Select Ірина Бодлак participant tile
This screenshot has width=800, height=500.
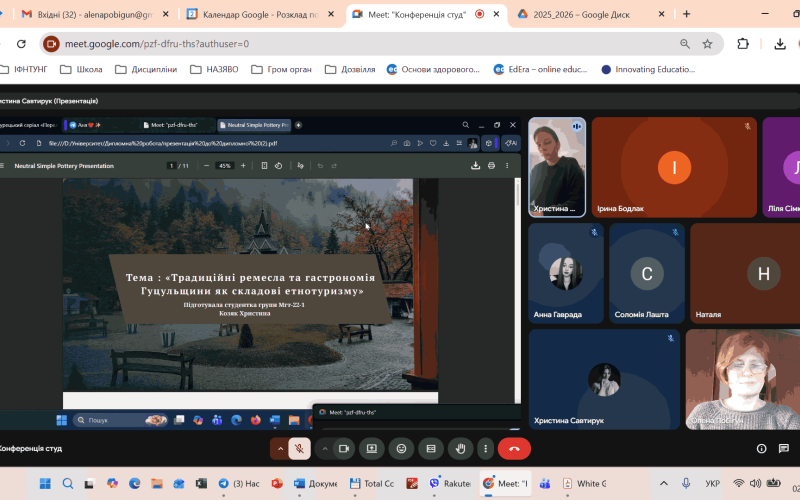click(674, 167)
